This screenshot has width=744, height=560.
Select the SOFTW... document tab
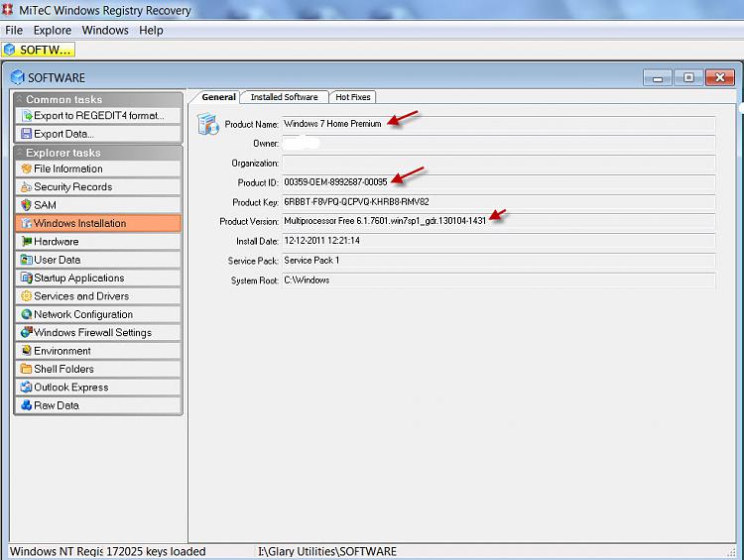39,50
